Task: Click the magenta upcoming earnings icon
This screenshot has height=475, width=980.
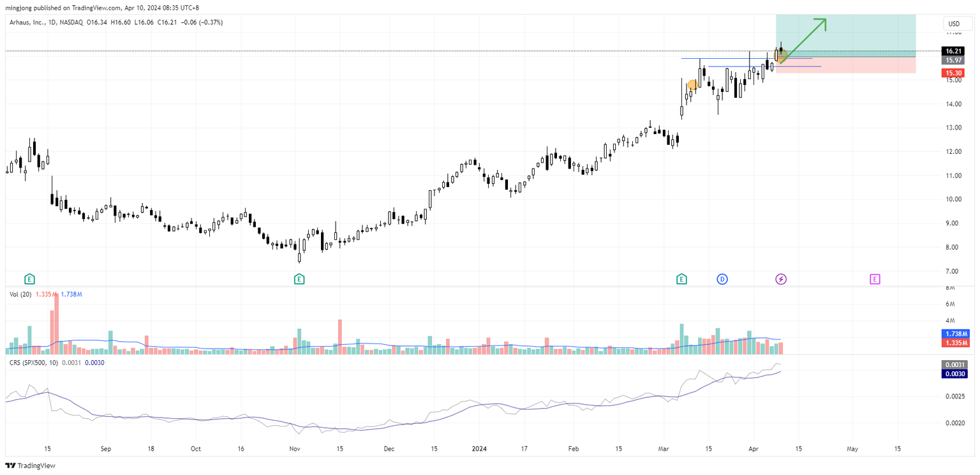Action: pyautogui.click(x=875, y=279)
